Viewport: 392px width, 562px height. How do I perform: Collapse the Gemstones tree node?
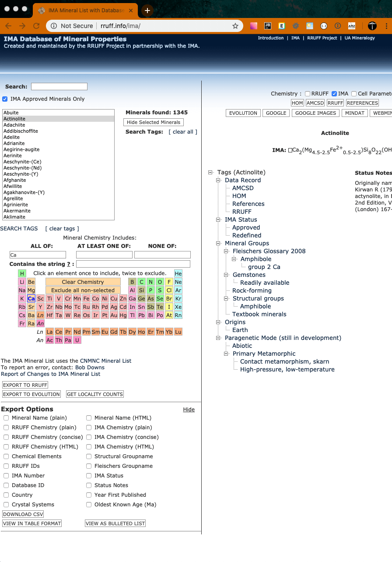(x=226, y=275)
